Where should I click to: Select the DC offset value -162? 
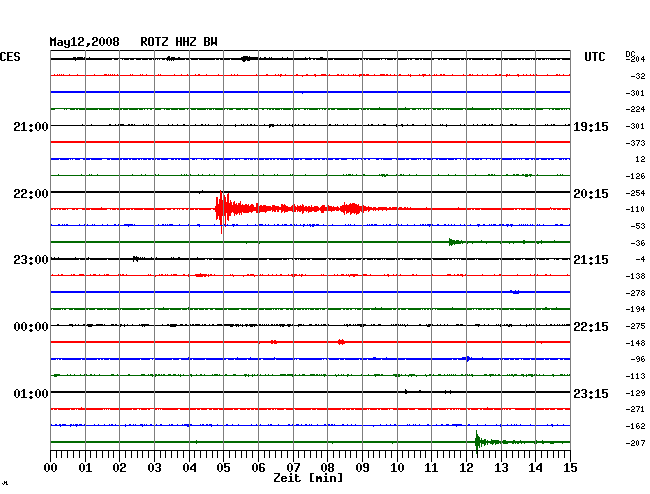[x=635, y=426]
